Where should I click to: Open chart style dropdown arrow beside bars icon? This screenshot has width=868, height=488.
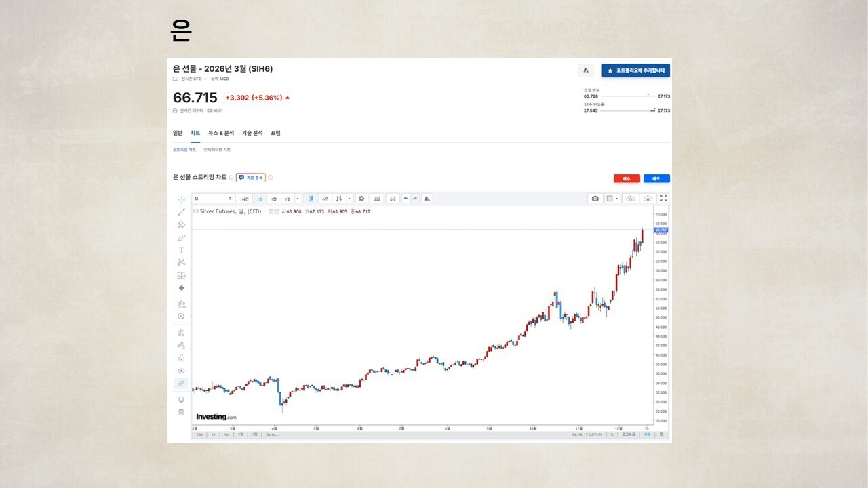coord(349,199)
